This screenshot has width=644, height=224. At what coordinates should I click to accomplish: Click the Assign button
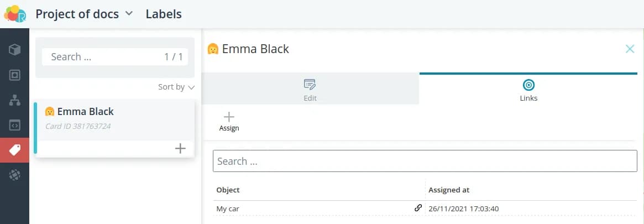click(x=229, y=121)
